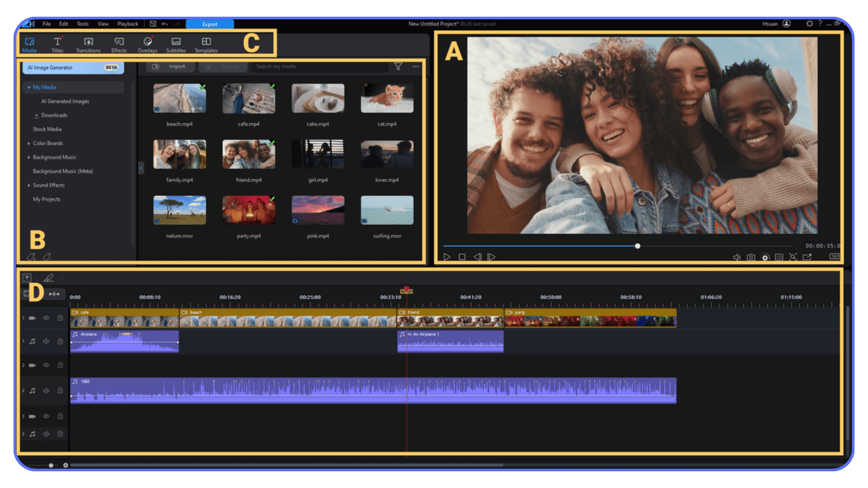Screen dimensions: 868x488
Task: Open the Subtitles room
Action: 176,44
